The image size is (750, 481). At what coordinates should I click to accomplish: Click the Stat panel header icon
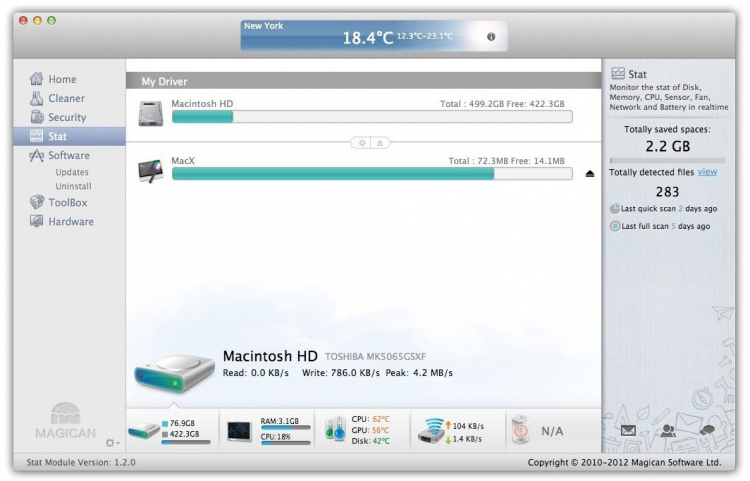pyautogui.click(x=618, y=73)
